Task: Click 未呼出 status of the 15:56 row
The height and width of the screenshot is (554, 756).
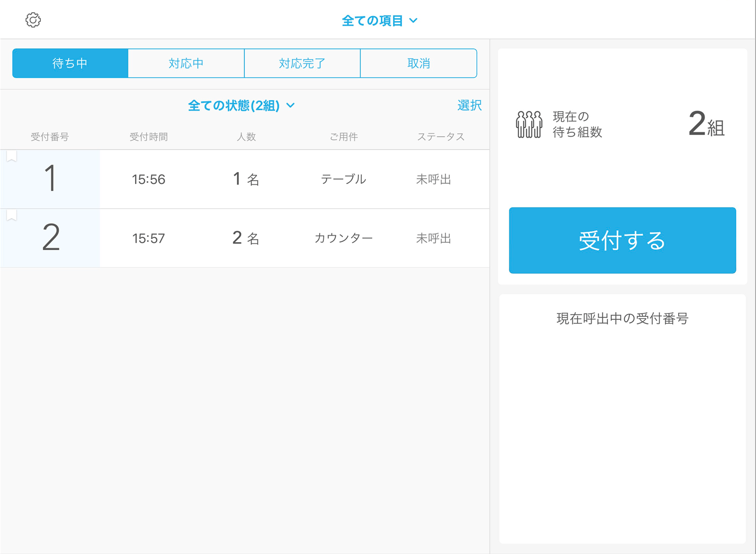Action: 434,180
